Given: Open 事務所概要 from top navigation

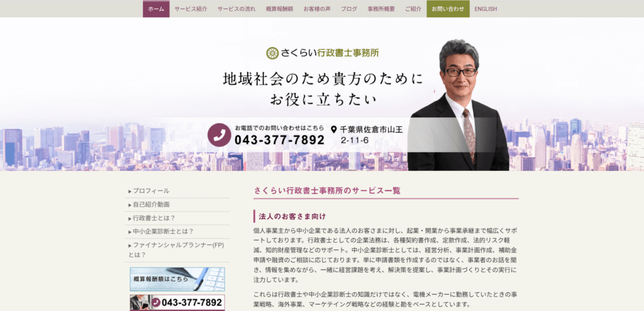Looking at the screenshot, I should pyautogui.click(x=381, y=9).
